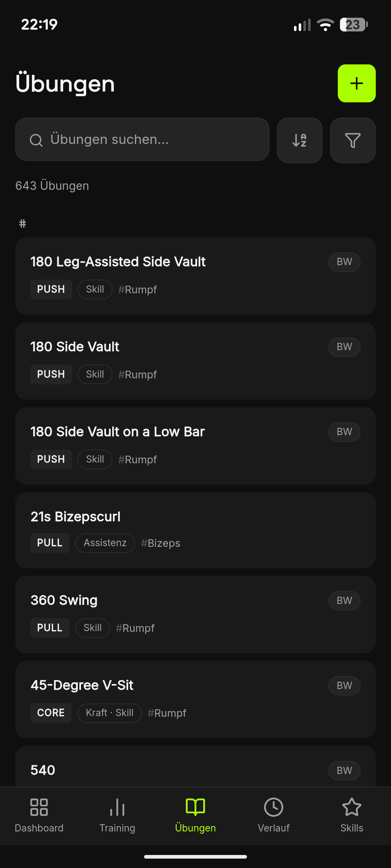The image size is (391, 868).
Task: Open the Skills star icon
Action: click(352, 807)
